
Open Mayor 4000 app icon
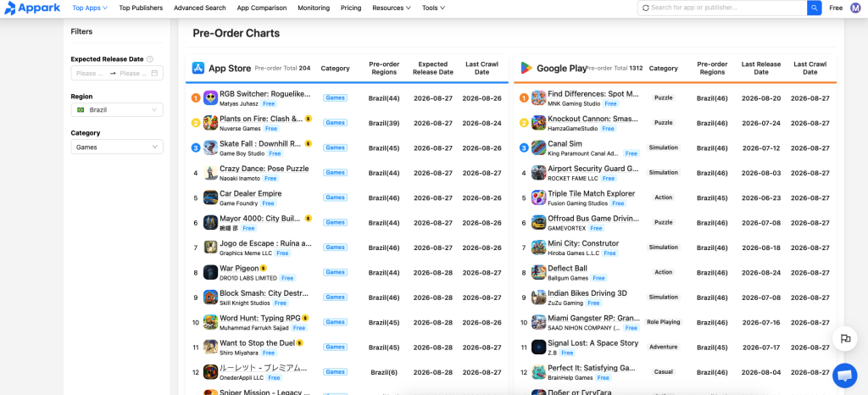click(210, 222)
